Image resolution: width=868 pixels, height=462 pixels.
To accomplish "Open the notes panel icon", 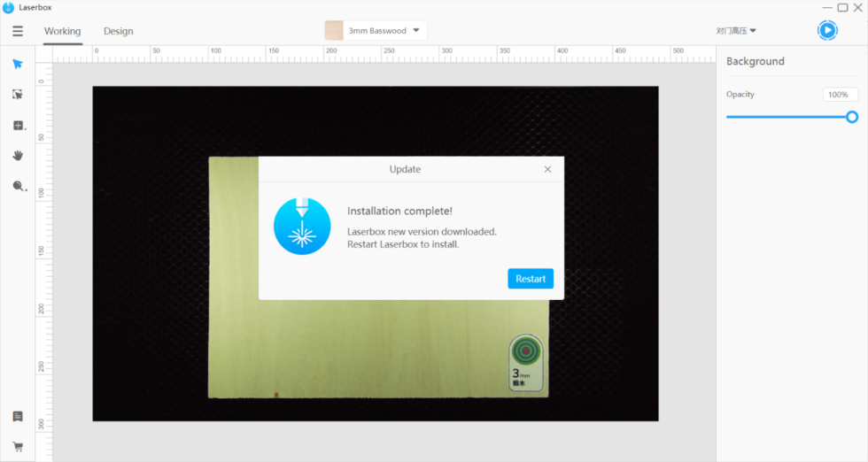I will [x=18, y=416].
